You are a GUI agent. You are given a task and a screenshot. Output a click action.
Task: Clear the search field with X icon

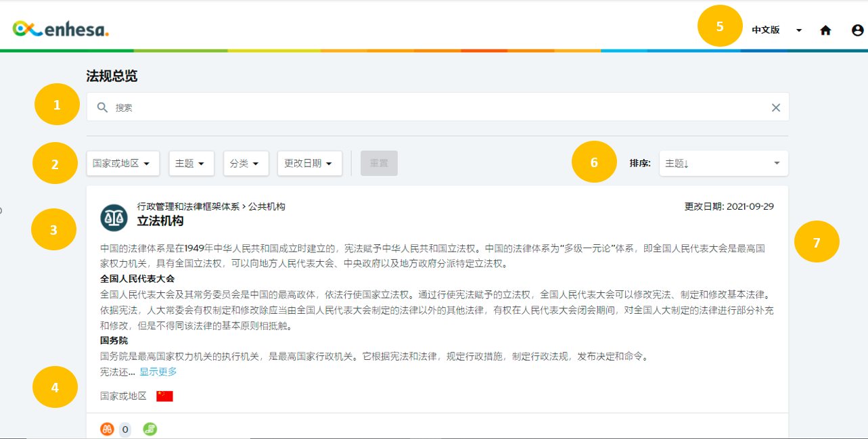[776, 108]
